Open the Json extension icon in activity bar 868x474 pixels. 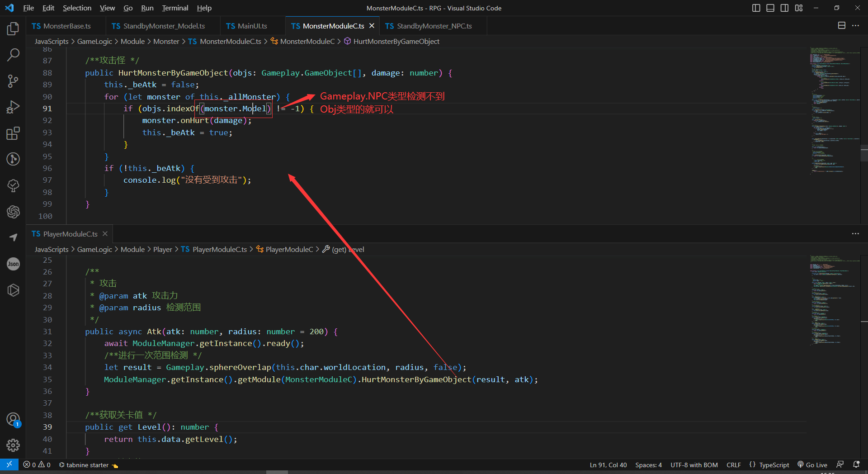pyautogui.click(x=13, y=264)
